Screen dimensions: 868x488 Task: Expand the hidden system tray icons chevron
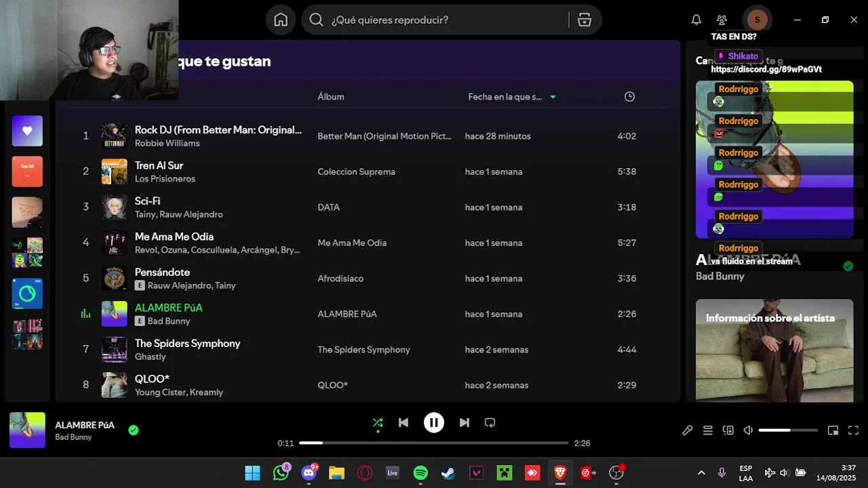(x=701, y=472)
